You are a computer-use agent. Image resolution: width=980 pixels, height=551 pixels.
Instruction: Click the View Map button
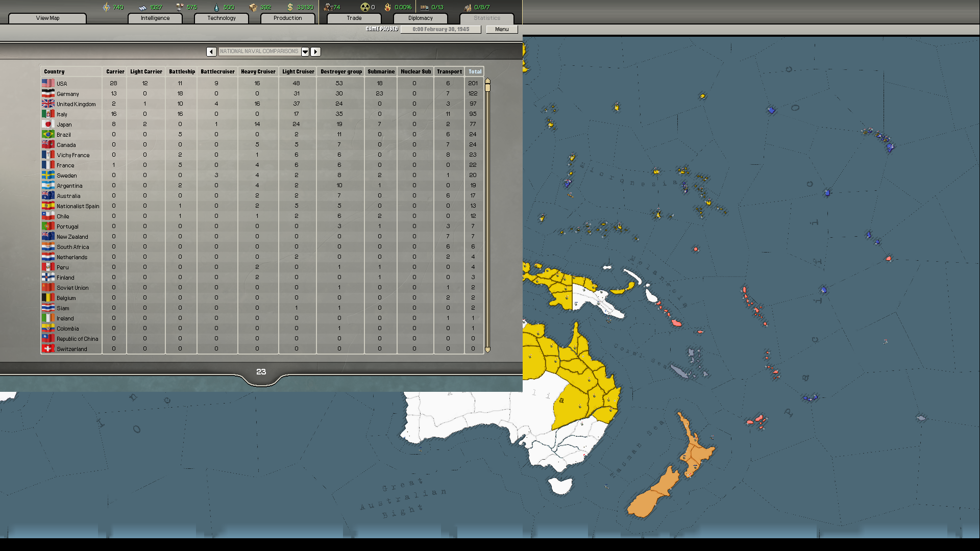pyautogui.click(x=47, y=18)
